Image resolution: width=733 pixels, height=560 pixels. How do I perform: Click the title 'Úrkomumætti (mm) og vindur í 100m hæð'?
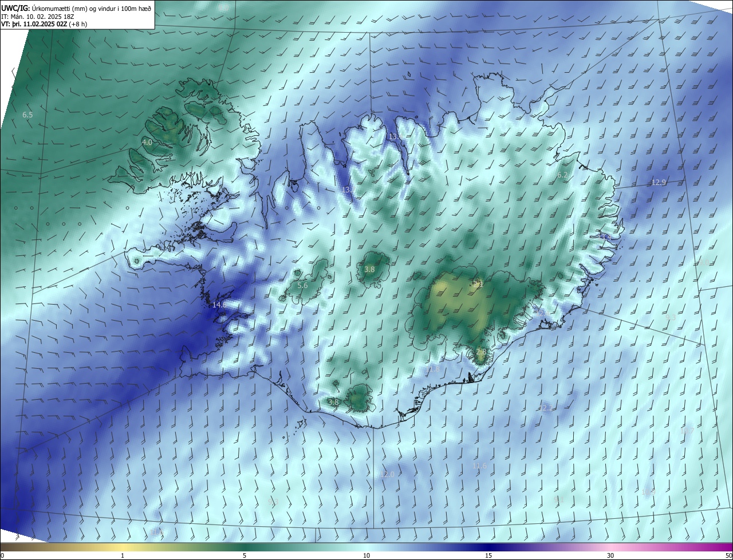click(x=92, y=8)
